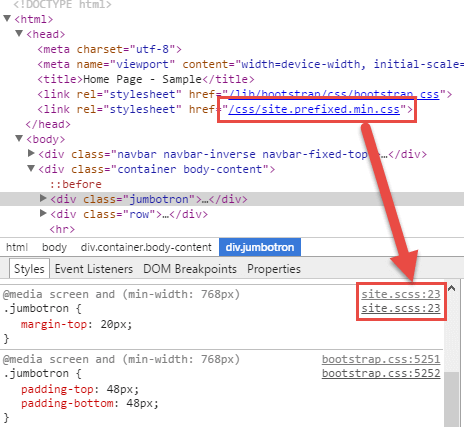Image resolution: width=464 pixels, height=427 pixels.
Task: Open site.scss:23 source beside .jumbotron selector
Action: 401,308
